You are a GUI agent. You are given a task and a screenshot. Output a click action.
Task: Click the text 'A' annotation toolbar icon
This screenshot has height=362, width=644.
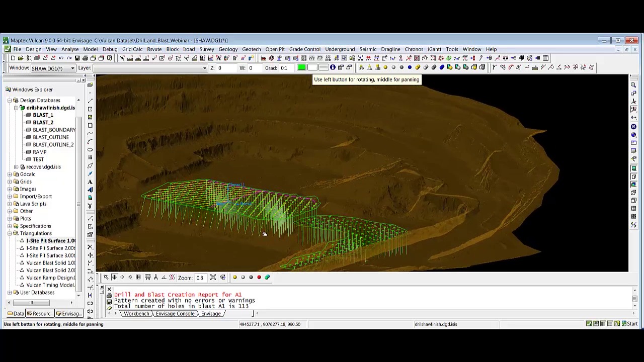point(90,182)
